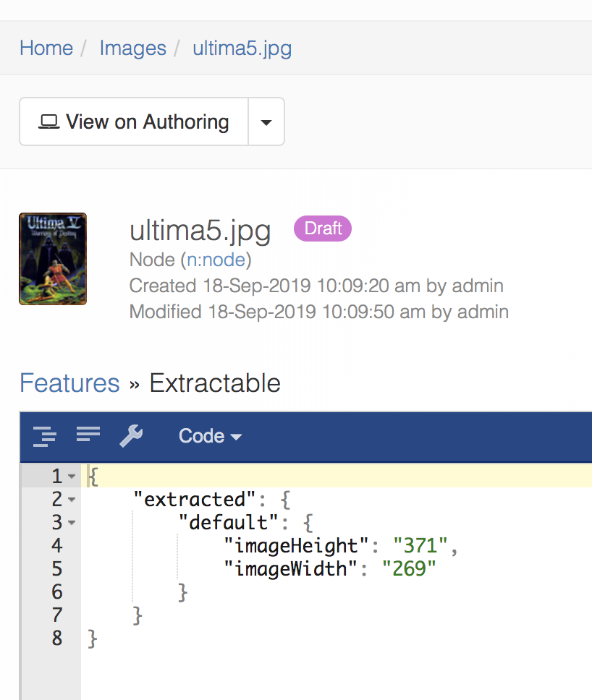Click line number 8 in the gutter
This screenshot has width=592, height=700.
[x=56, y=639]
